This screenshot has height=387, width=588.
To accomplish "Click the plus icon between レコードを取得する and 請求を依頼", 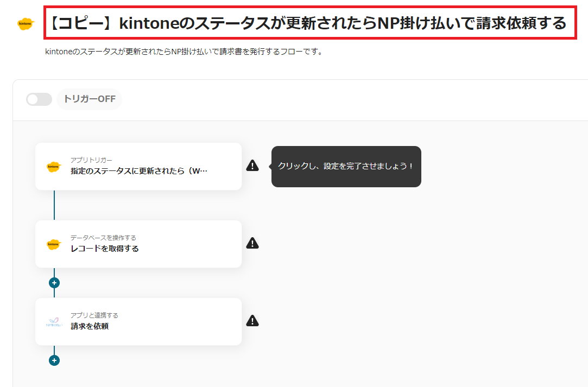I will (x=54, y=282).
